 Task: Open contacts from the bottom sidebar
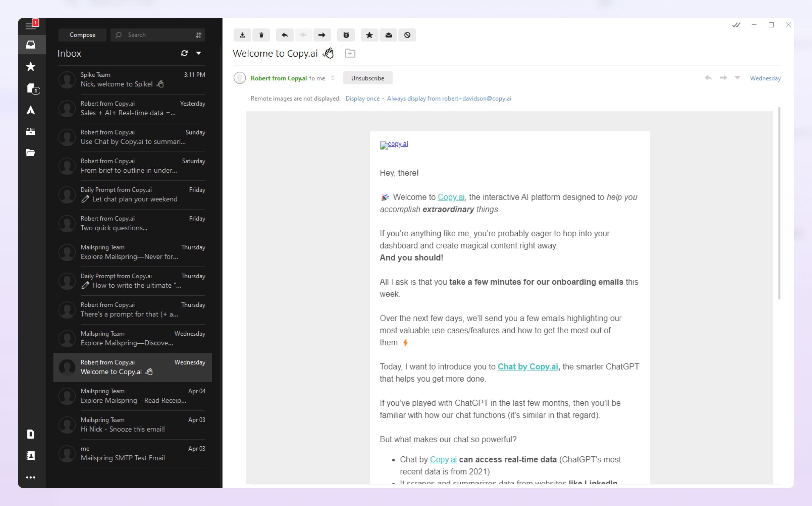point(31,456)
